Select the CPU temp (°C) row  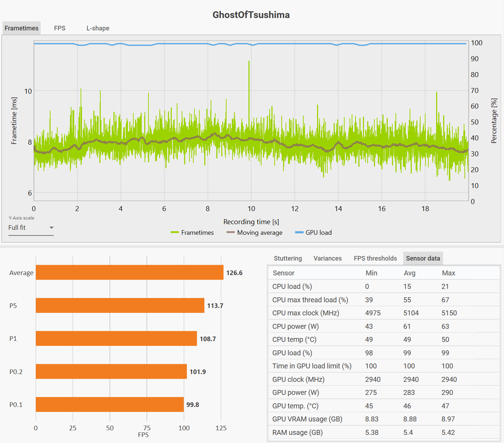(x=384, y=339)
